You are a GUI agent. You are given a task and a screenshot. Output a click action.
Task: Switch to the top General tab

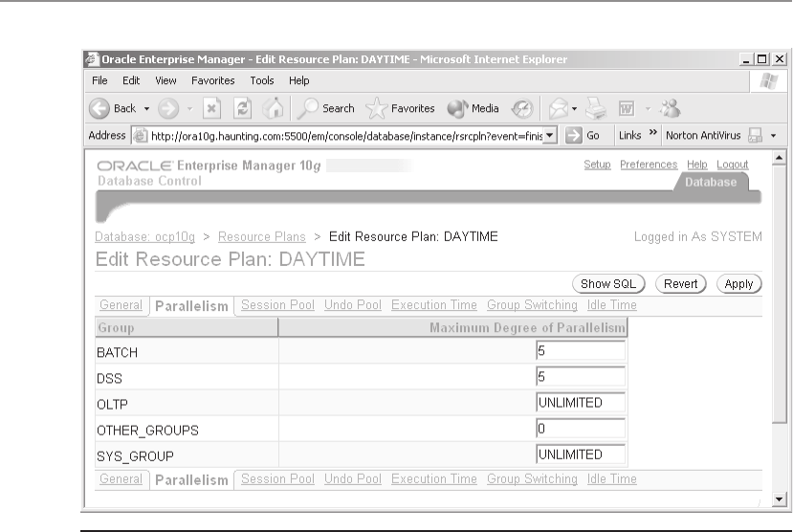(121, 305)
